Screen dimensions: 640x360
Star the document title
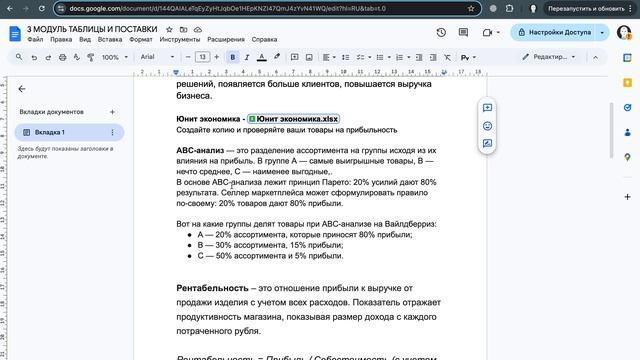tap(169, 29)
